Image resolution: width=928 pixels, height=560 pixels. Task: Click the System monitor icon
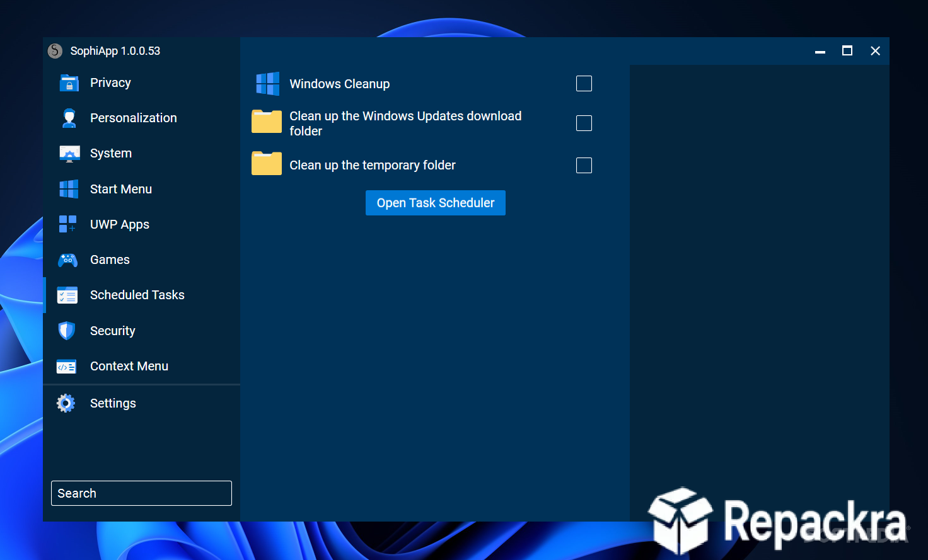pyautogui.click(x=69, y=154)
